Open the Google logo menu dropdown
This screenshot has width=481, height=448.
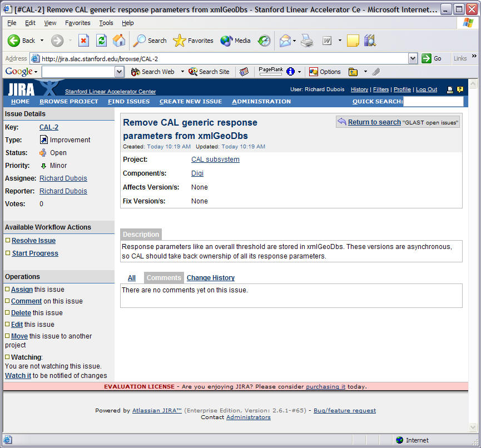(x=36, y=72)
